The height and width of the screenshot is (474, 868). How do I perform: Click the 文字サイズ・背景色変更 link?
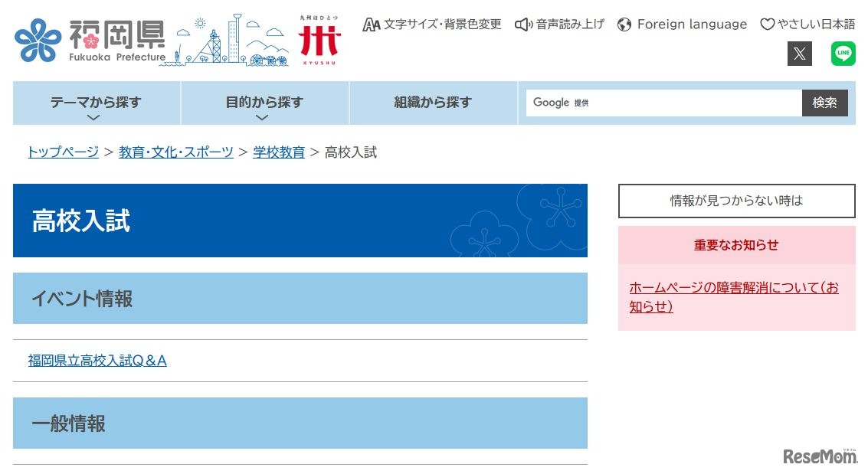click(432, 25)
